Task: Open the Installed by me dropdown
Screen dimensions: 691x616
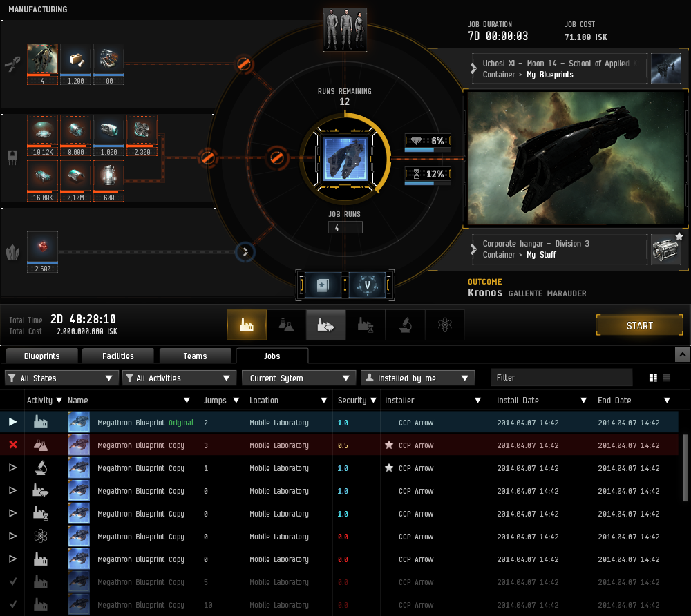Action: coord(418,378)
